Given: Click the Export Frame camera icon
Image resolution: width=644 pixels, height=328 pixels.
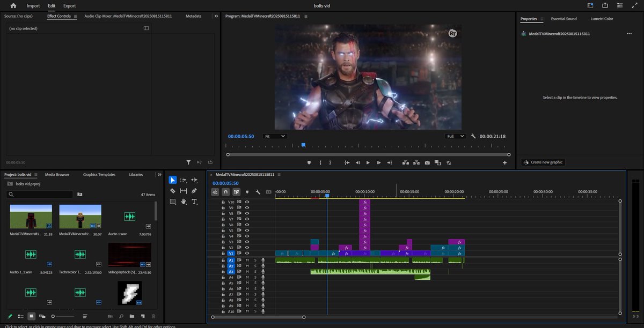Looking at the screenshot, I should click(427, 162).
